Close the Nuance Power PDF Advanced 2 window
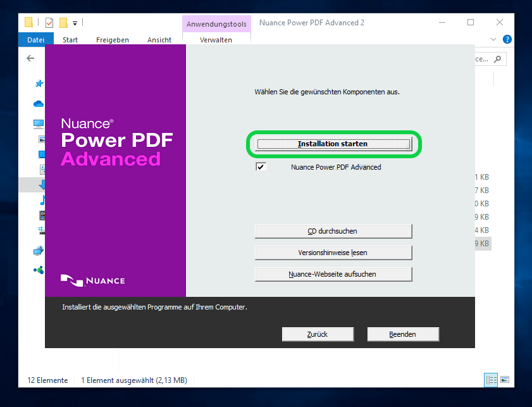The height and width of the screenshot is (407, 532). pos(500,22)
